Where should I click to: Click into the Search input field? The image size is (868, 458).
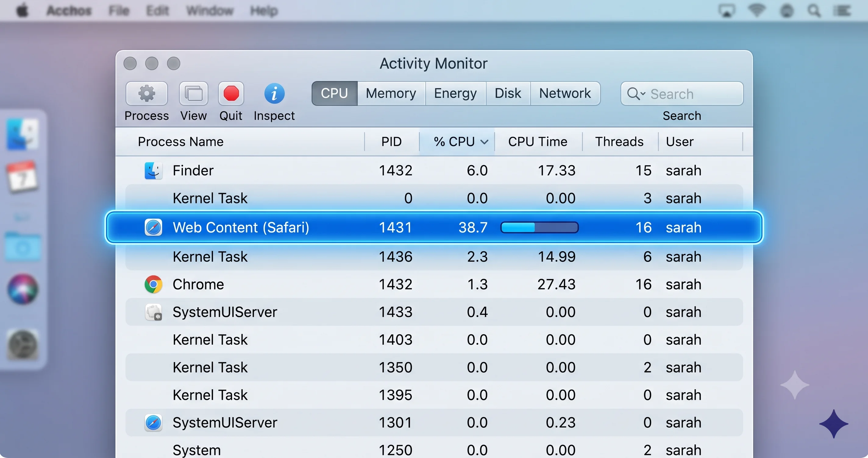tap(682, 93)
